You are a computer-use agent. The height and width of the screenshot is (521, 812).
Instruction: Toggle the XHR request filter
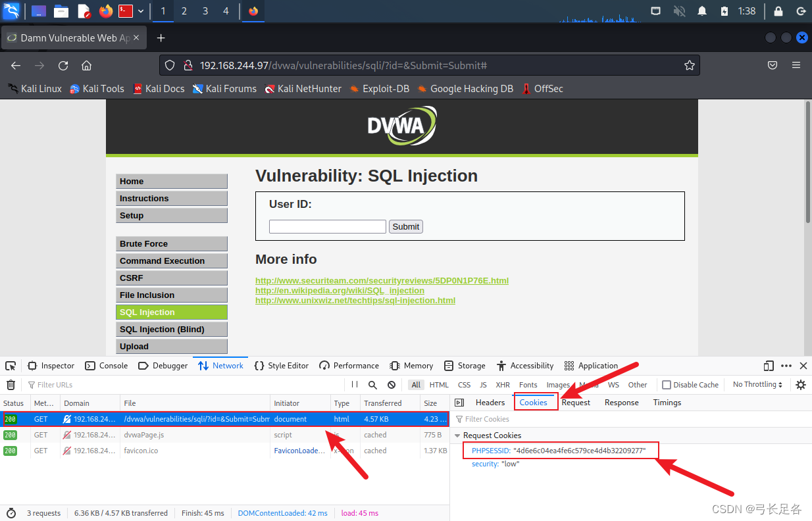point(503,384)
